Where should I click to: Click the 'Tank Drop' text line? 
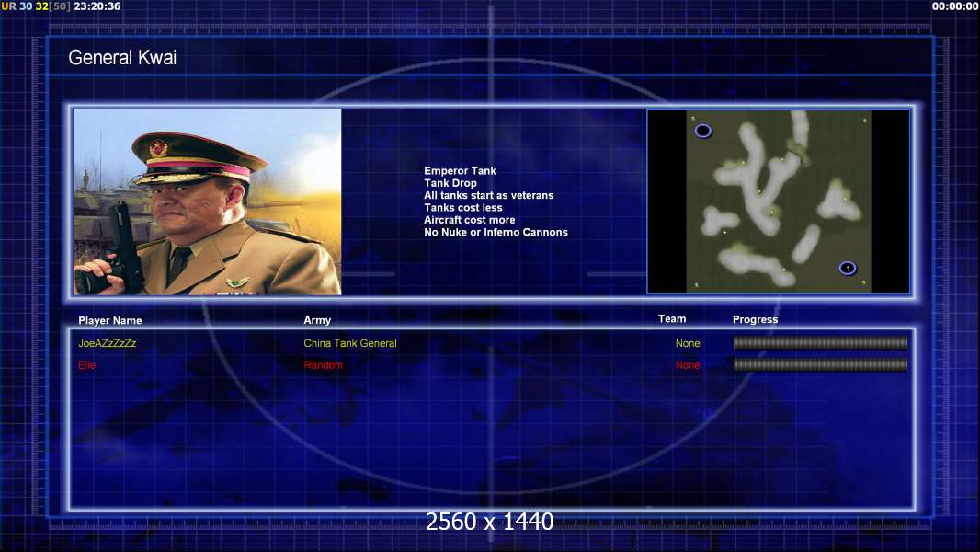click(450, 183)
